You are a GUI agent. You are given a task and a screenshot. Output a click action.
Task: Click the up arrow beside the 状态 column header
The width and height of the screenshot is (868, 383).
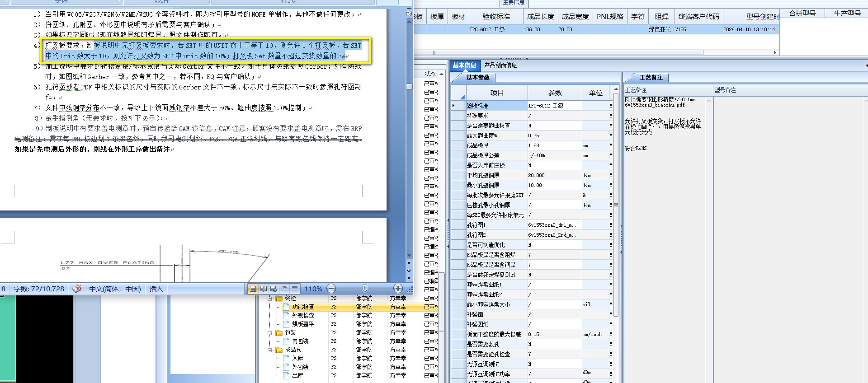[441, 74]
